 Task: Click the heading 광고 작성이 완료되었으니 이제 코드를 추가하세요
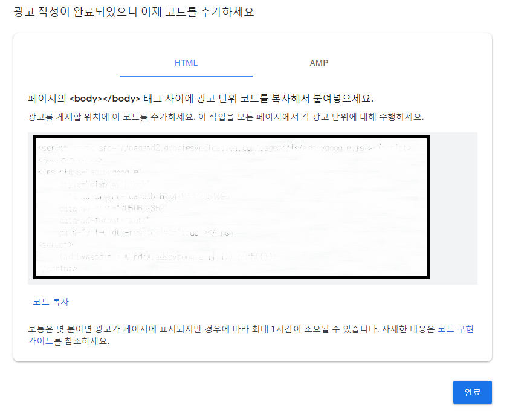coord(134,12)
